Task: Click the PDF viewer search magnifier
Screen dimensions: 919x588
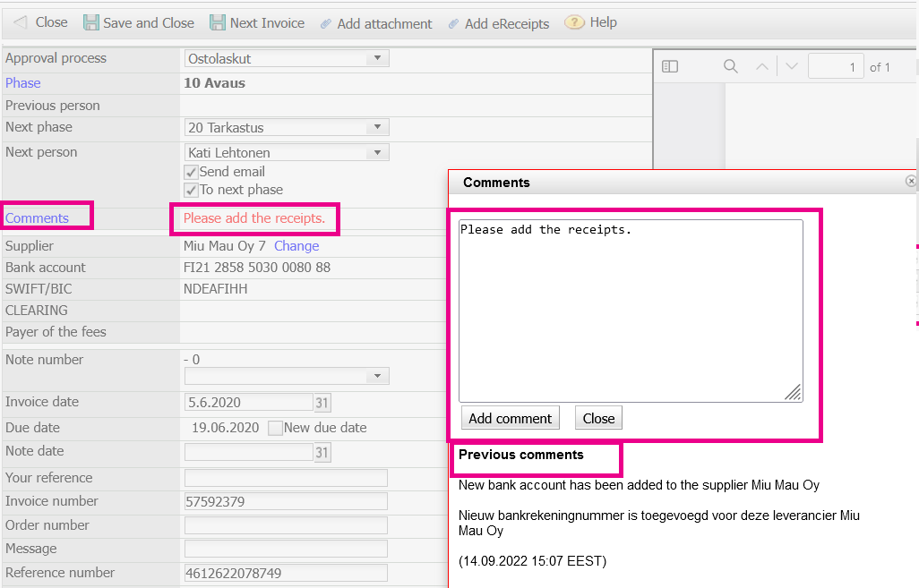Action: click(x=730, y=66)
